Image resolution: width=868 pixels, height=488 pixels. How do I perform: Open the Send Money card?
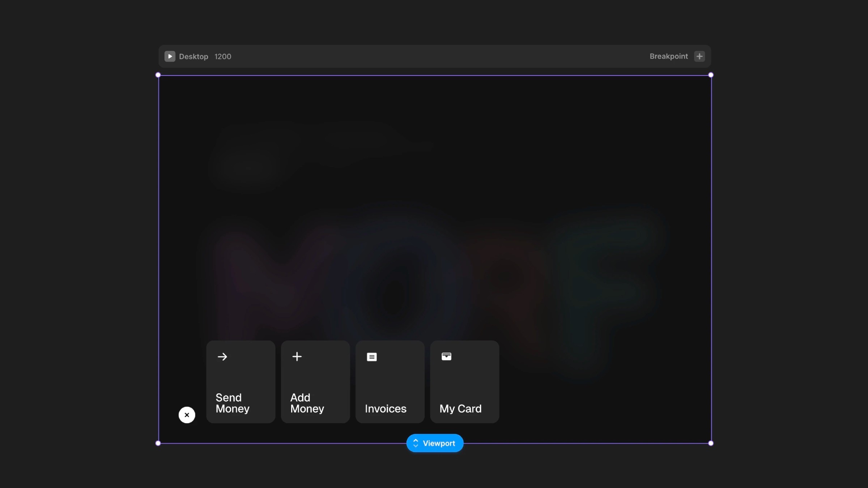coord(241,382)
